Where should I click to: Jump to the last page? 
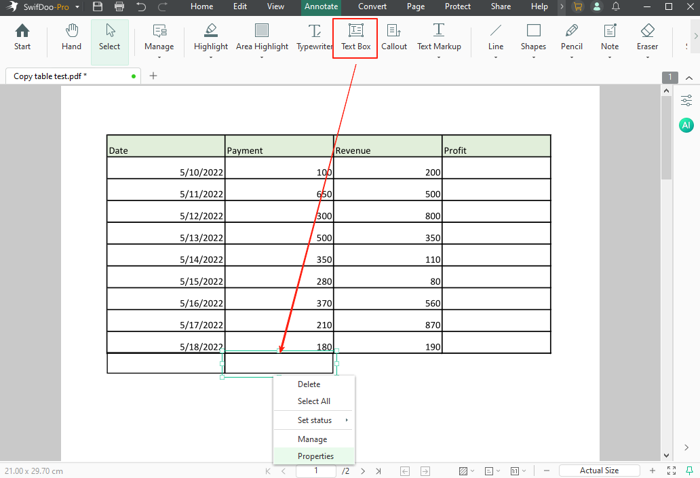(379, 471)
